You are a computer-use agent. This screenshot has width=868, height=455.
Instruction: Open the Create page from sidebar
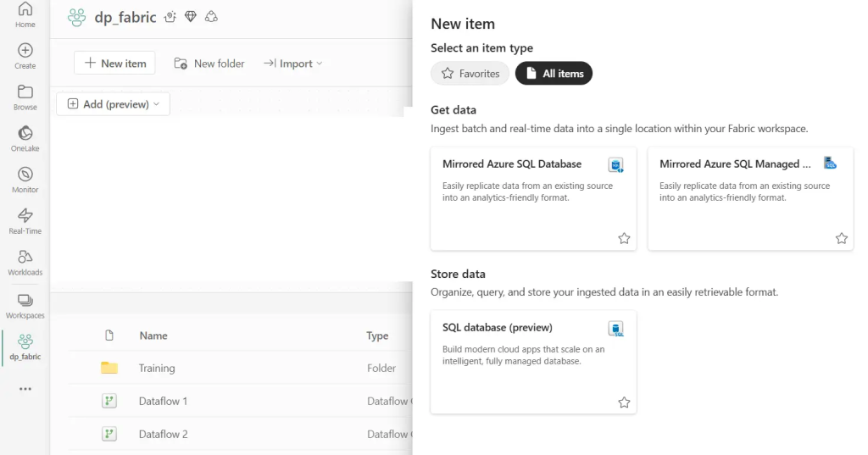tap(25, 57)
